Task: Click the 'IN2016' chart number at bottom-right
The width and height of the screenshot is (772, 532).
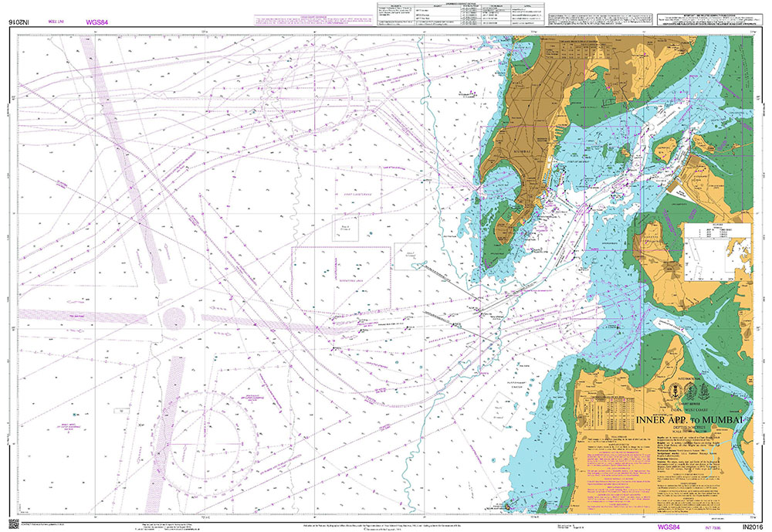Action: point(752,527)
